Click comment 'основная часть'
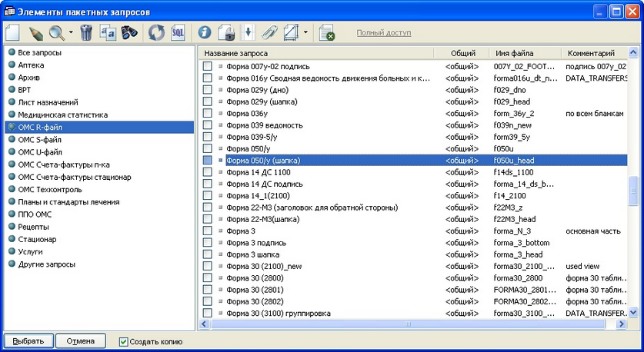644x352 pixels. 592,231
